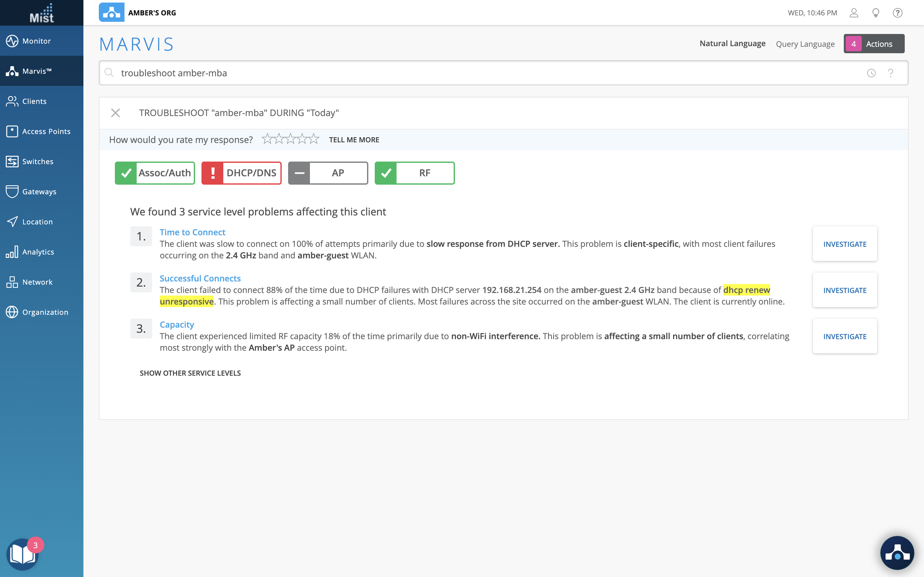Click the search bar question mark icon
Screen dimensions: 924x577
coord(890,73)
